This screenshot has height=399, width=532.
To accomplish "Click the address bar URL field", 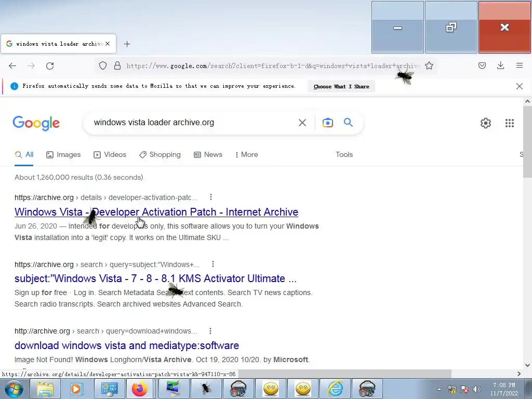I will 273,66.
